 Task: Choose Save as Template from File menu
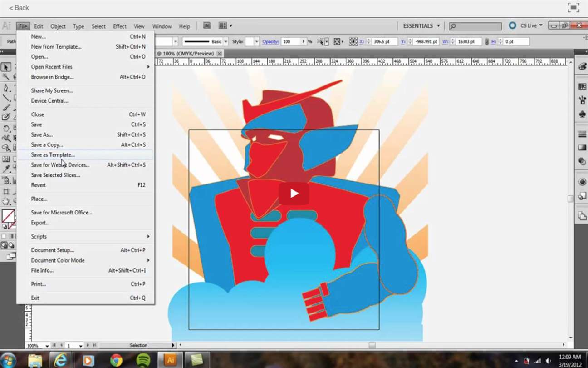85,155
